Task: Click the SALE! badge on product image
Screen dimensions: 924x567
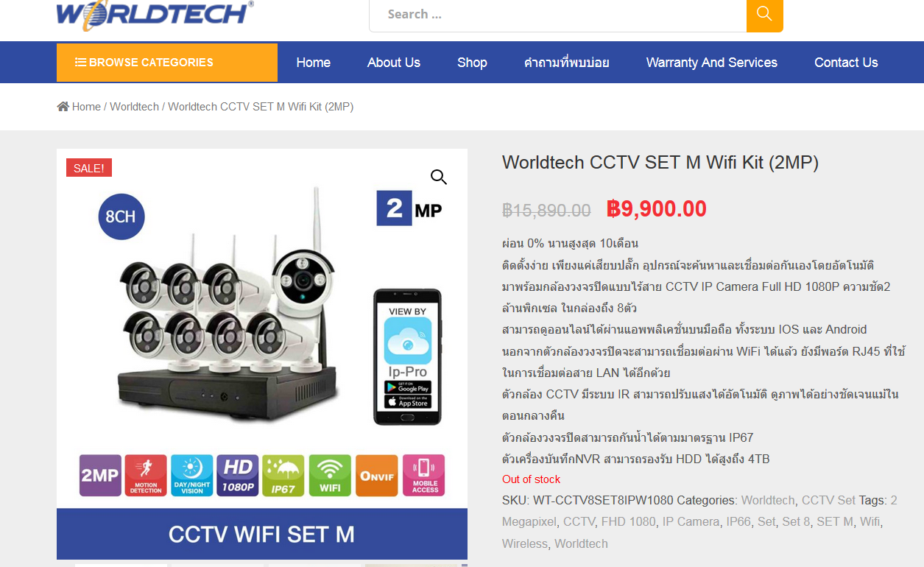Action: 89,168
